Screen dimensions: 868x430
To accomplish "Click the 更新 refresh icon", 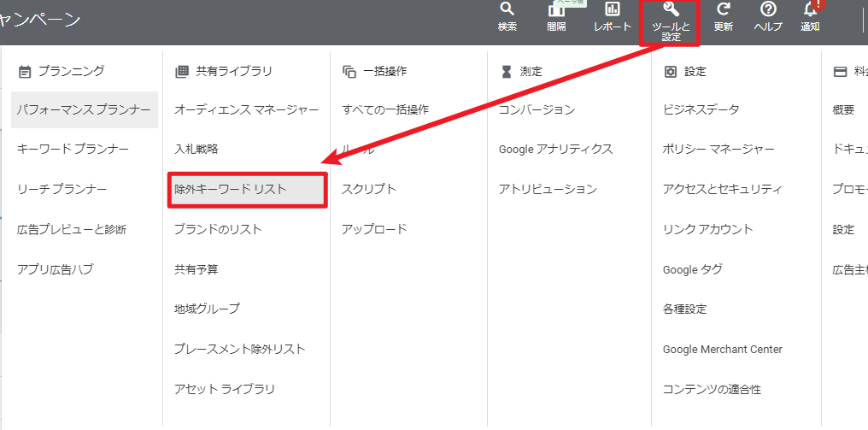I will [x=723, y=9].
